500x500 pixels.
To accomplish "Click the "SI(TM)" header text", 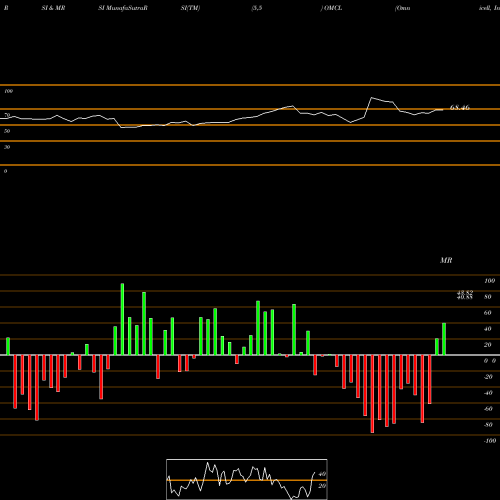I will click(190, 8).
